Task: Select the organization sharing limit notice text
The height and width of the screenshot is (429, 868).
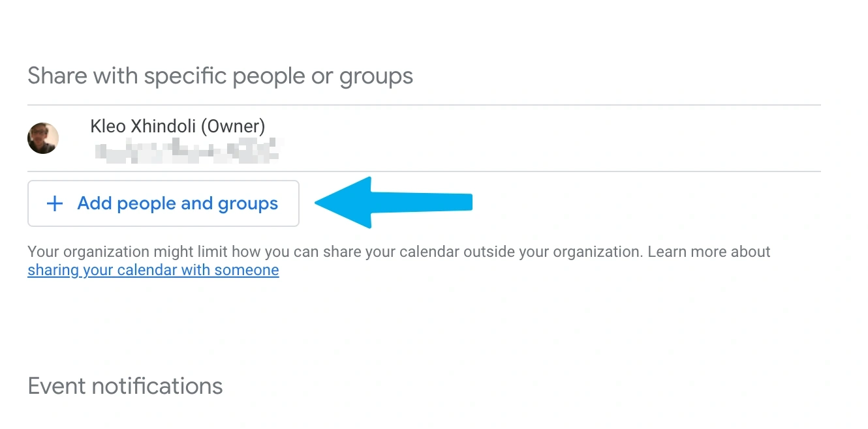Action: (398, 251)
